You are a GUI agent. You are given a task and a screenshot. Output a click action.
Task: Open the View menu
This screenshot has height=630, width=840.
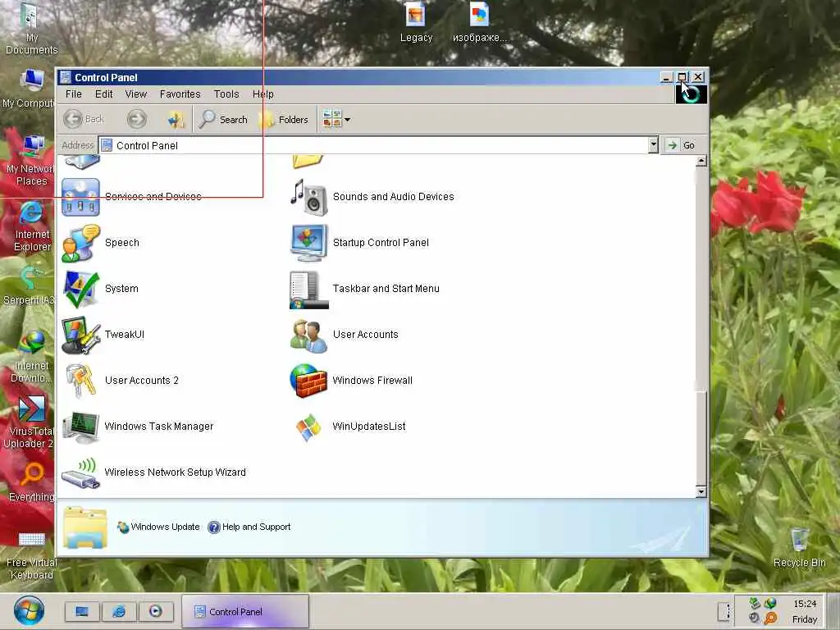[x=136, y=94]
